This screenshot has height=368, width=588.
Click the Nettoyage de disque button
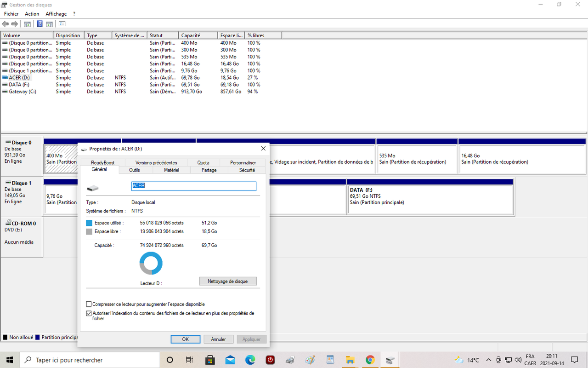click(x=228, y=281)
